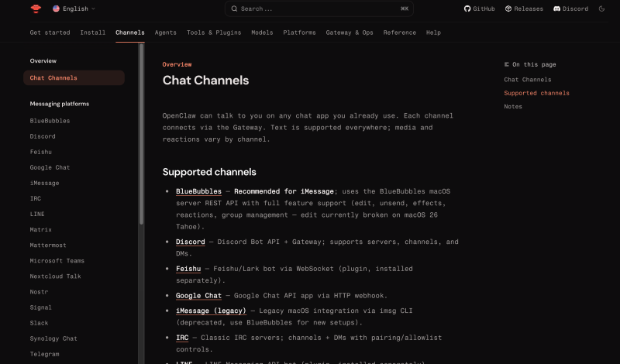The width and height of the screenshot is (620, 364).
Task: Open Feishu in sidebar
Action: (x=41, y=152)
